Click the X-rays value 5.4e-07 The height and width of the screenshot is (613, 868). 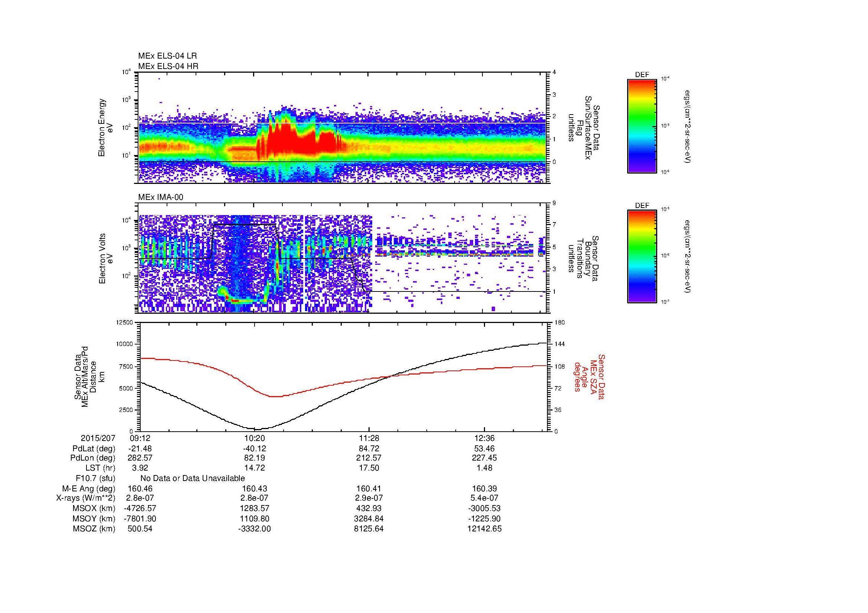tap(484, 498)
